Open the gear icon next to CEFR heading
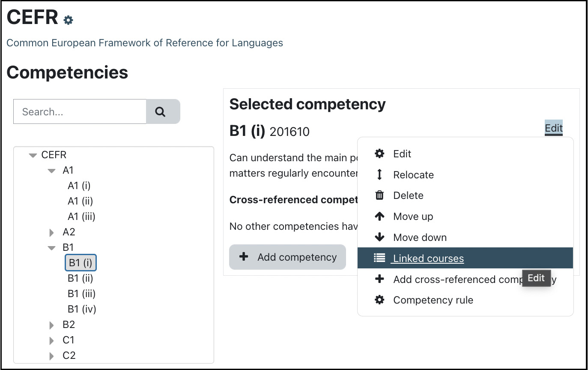Viewport: 588px width, 370px height. click(68, 20)
